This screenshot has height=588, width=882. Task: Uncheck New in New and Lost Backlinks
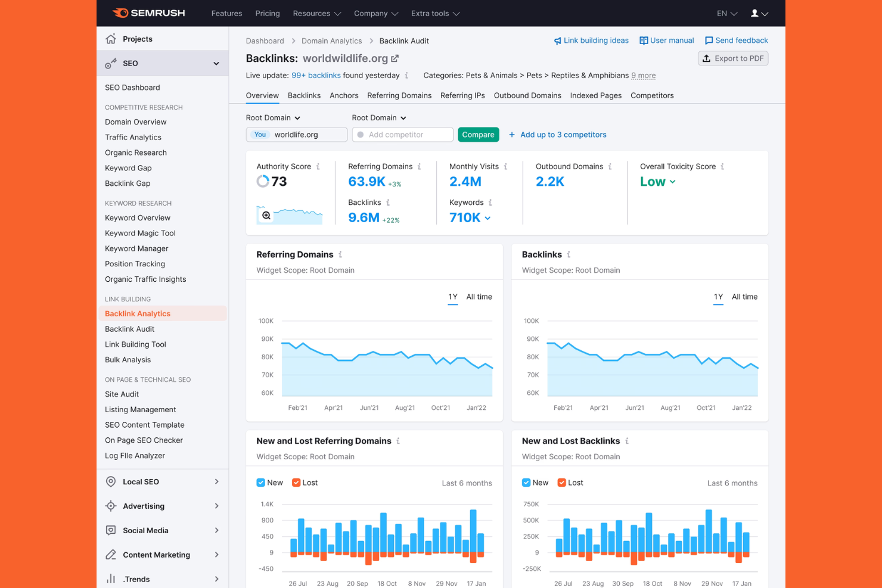coord(526,483)
